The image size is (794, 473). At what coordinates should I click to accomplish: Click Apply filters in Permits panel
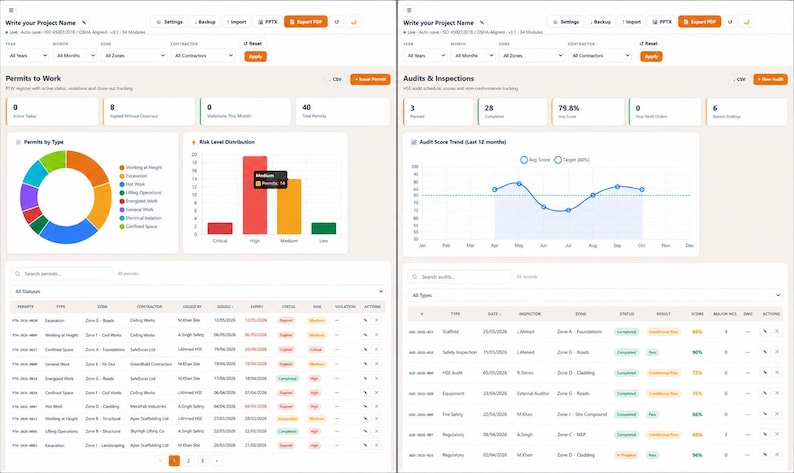coord(255,56)
